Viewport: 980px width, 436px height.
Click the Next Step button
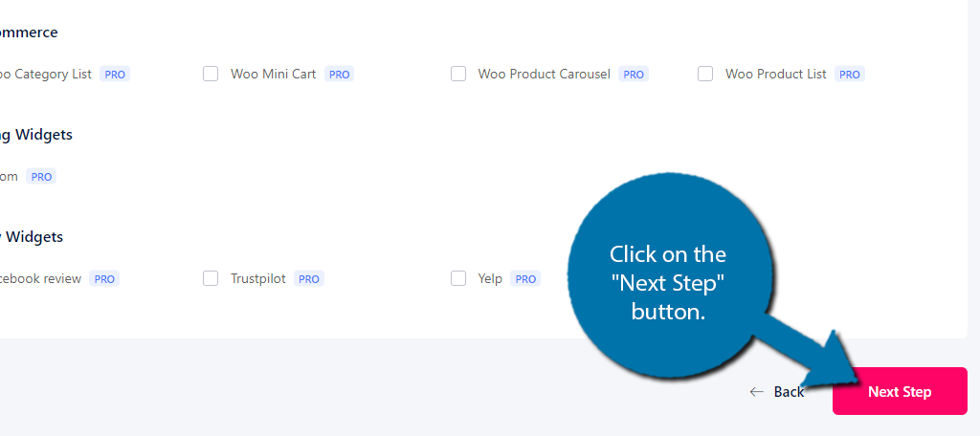tap(900, 391)
